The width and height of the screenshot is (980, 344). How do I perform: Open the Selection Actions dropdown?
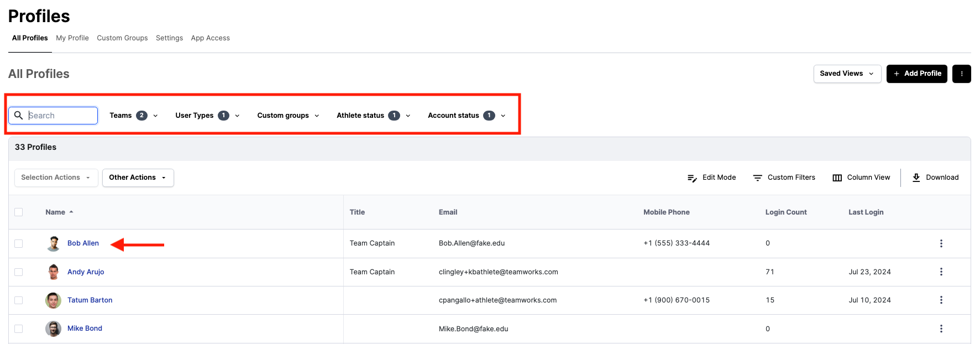point(56,178)
